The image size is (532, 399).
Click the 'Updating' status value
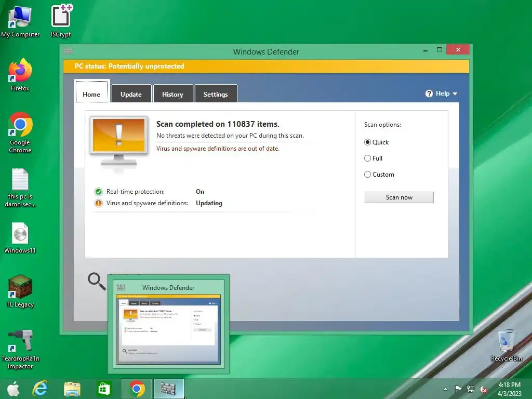(x=209, y=203)
